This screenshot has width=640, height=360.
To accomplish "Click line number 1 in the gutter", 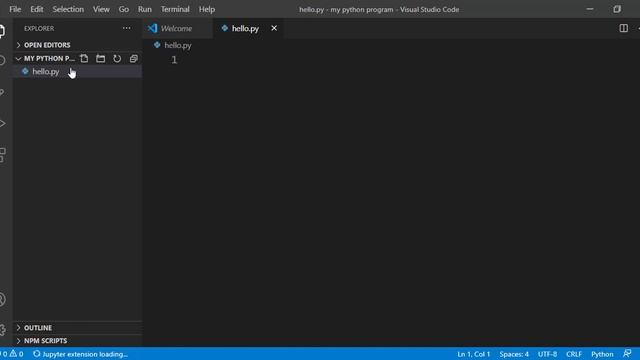I will pos(174,60).
